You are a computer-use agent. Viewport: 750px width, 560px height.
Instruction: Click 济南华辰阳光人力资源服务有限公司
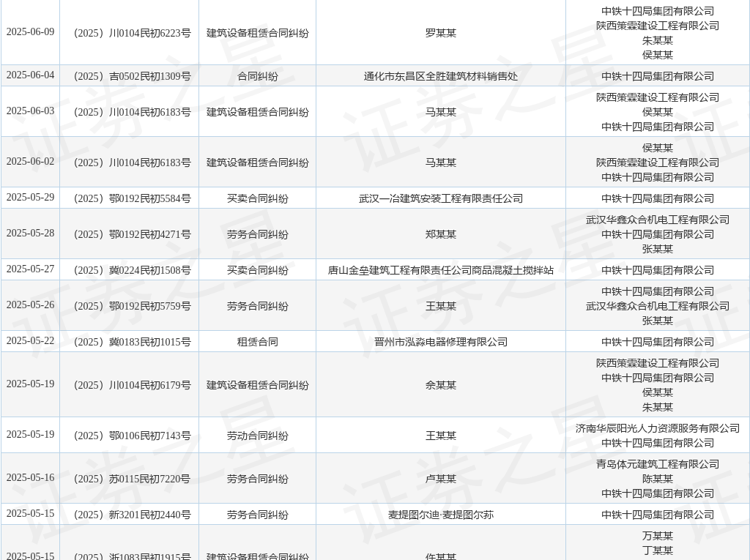click(x=658, y=428)
